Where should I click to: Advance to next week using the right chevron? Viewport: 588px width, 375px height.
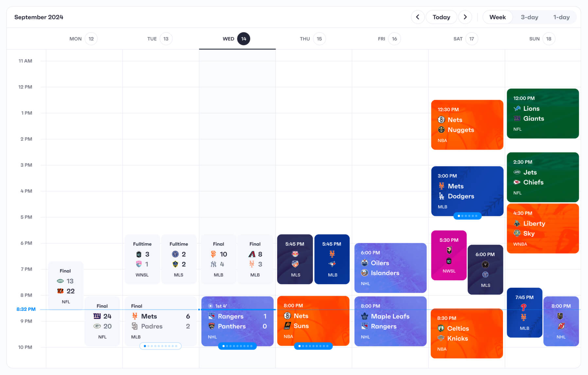pyautogui.click(x=465, y=17)
